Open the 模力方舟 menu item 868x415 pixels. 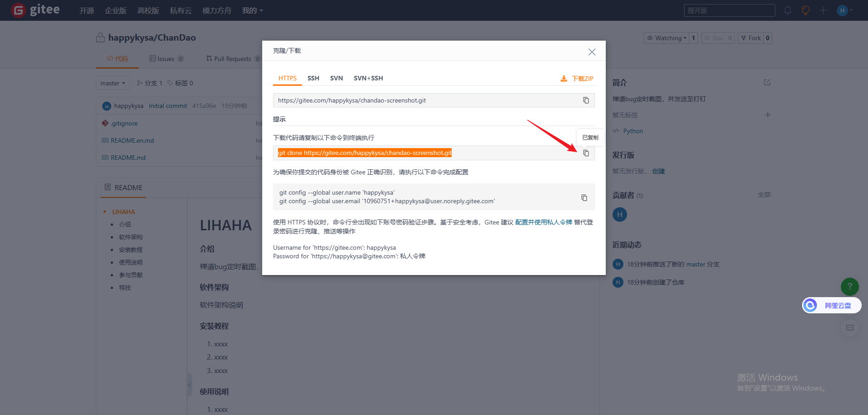click(x=217, y=10)
